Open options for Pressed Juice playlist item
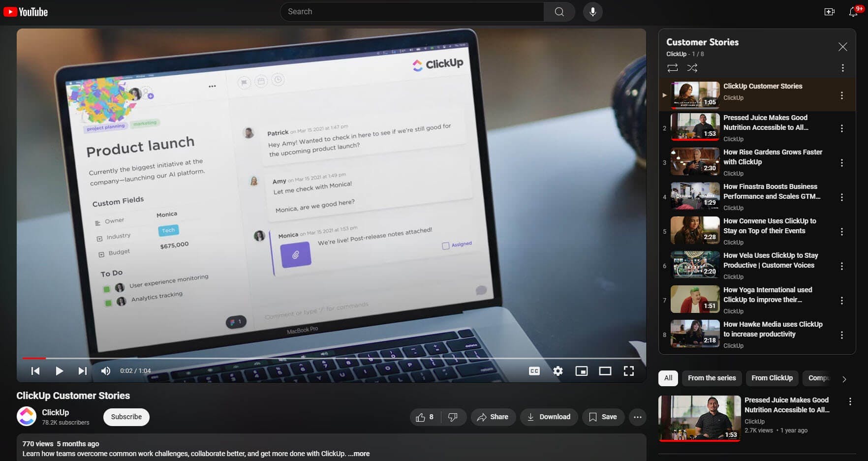 pyautogui.click(x=841, y=128)
